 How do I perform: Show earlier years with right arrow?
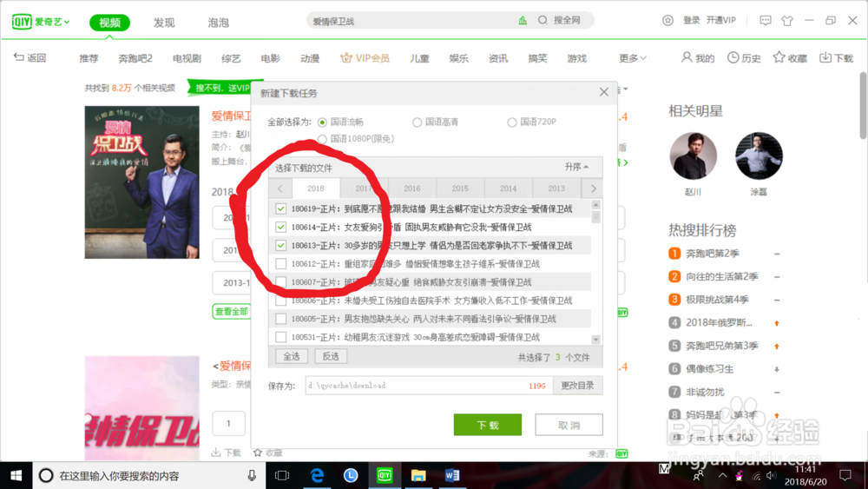coord(594,188)
